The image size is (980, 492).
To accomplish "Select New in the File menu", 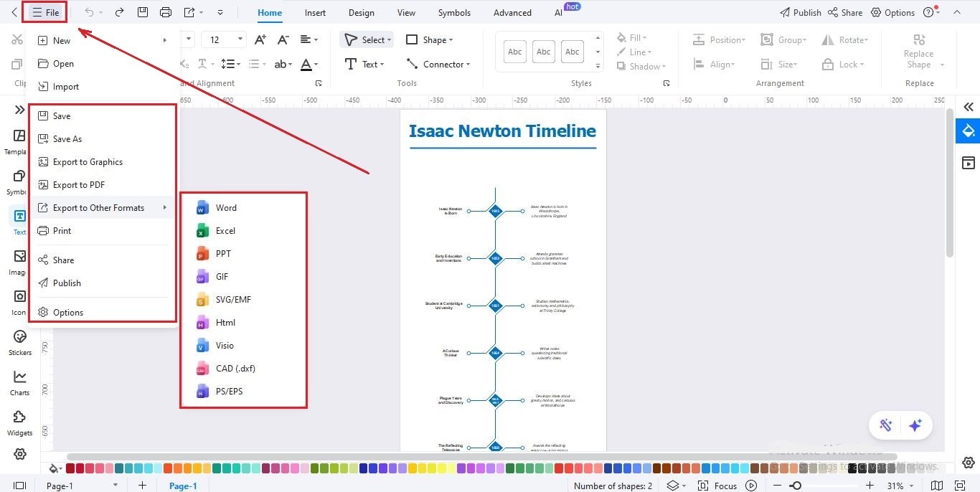I will [x=102, y=41].
